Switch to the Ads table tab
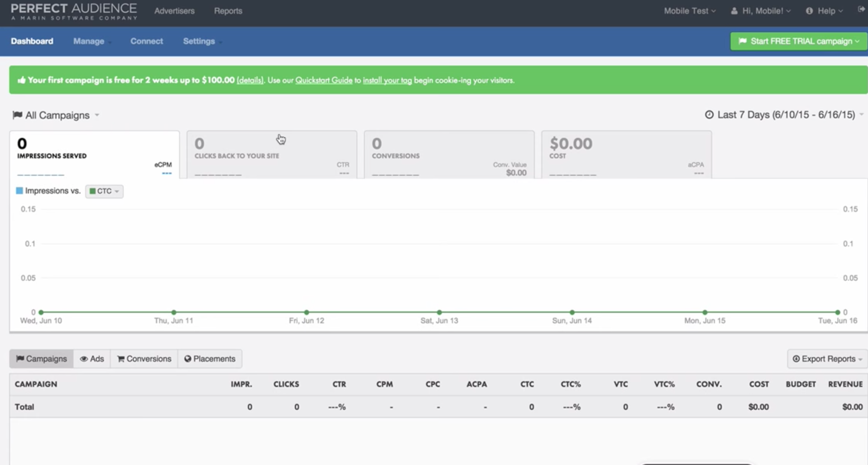Image resolution: width=868 pixels, height=465 pixels. [92, 359]
